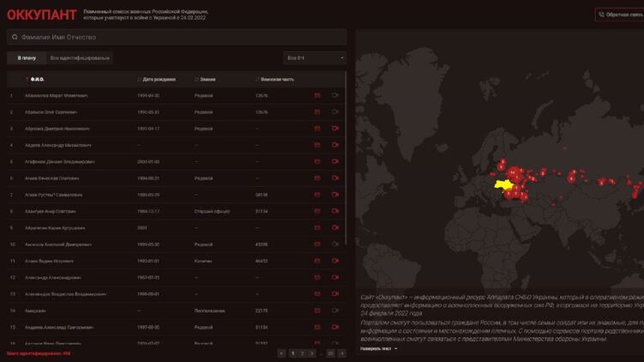Image resolution: width=644 pixels, height=362 pixels.
Task: Sort by the Дата рождения column
Action: point(159,79)
